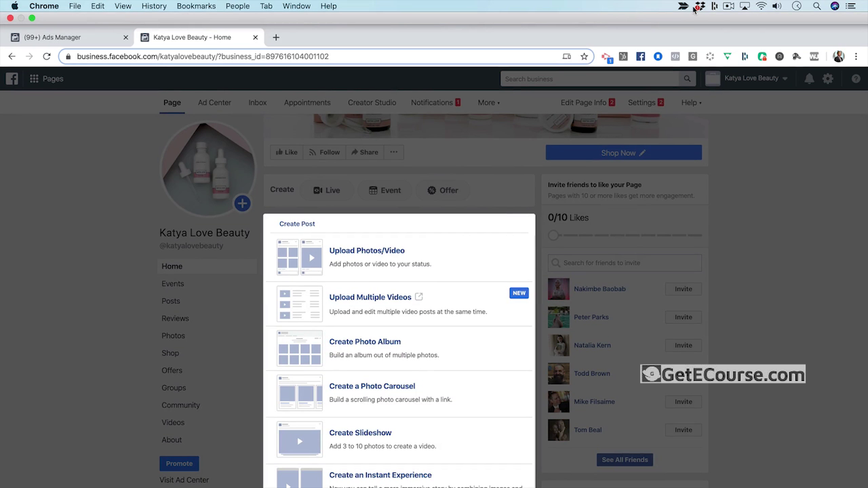Click the three-dots more actions button
Viewport: 868px width, 488px height.
click(393, 152)
